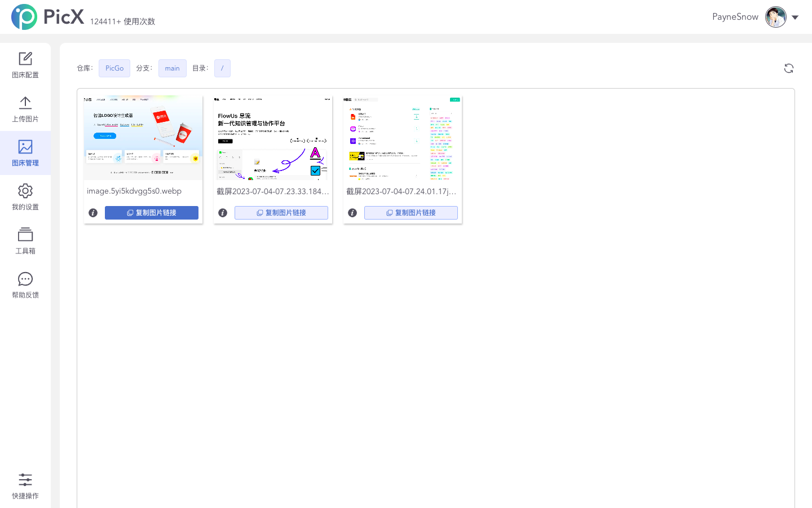
Task: Copy link for 截屏2023-07-04-07.23.33 image
Action: pos(281,213)
